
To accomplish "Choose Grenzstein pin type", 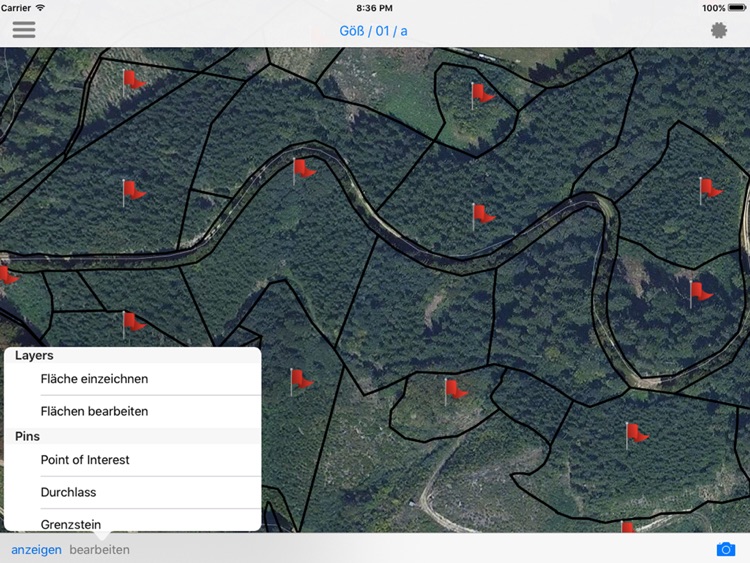I will 132,520.
